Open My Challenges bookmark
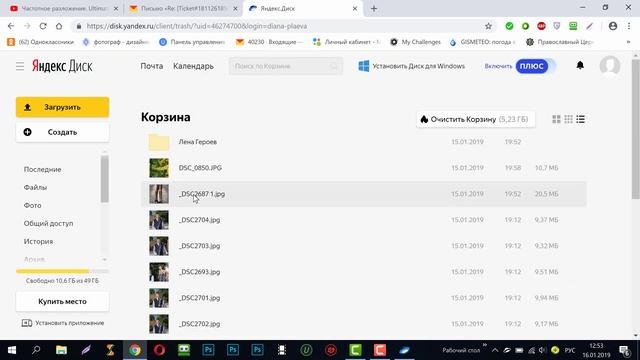 (x=416, y=42)
